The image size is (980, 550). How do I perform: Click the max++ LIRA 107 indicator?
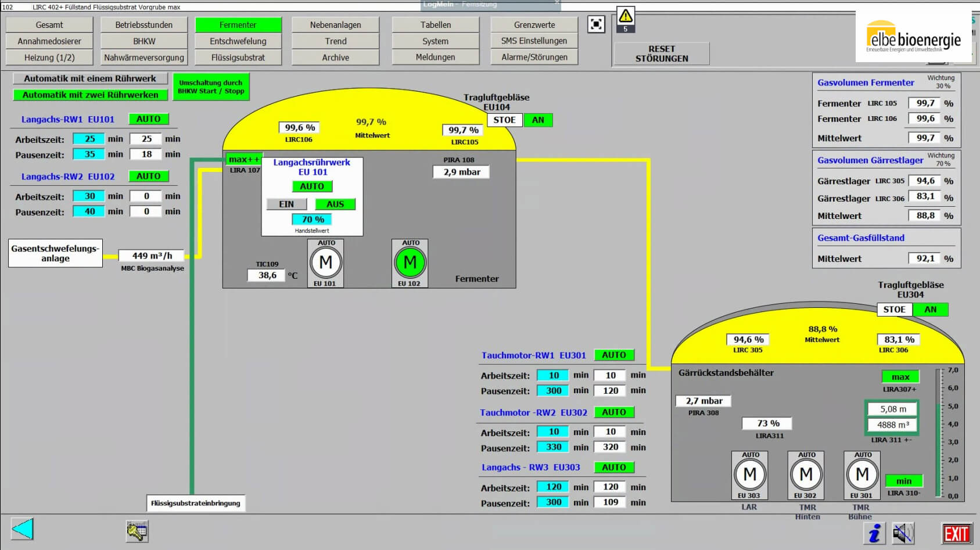coord(244,159)
